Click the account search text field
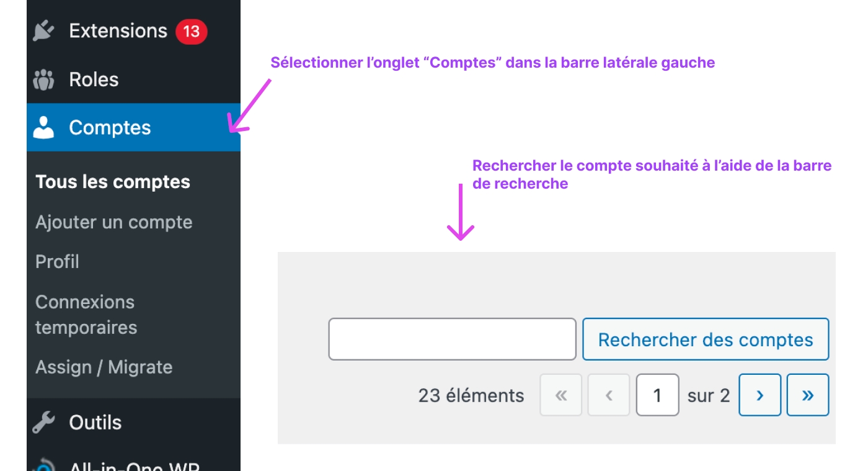This screenshot has width=868, height=471. pyautogui.click(x=453, y=339)
